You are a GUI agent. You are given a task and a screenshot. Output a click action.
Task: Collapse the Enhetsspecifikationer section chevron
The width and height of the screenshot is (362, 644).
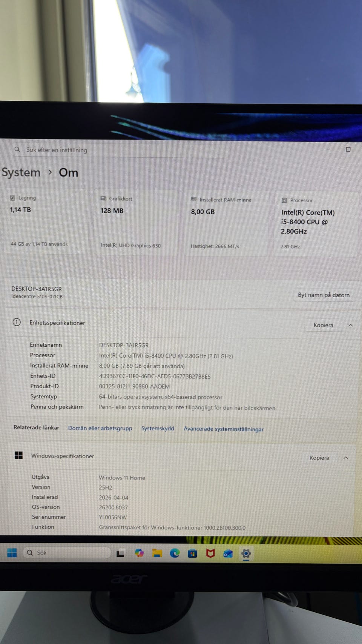point(351,325)
